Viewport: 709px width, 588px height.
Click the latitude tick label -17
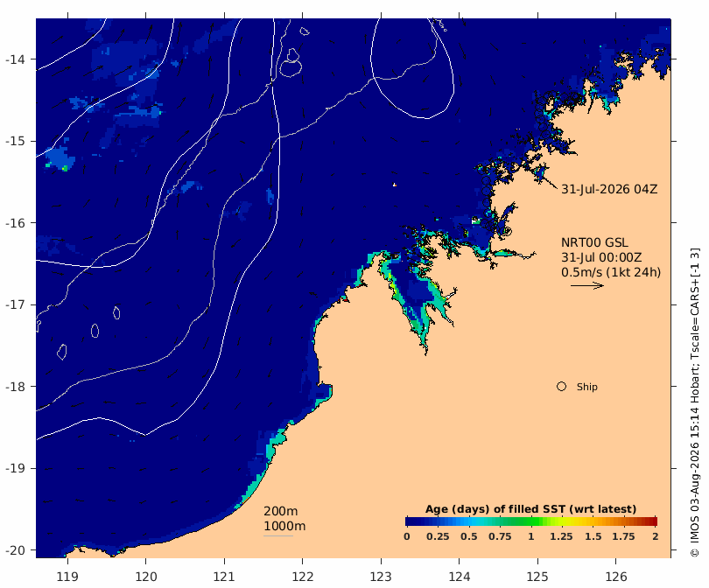pyautogui.click(x=16, y=304)
